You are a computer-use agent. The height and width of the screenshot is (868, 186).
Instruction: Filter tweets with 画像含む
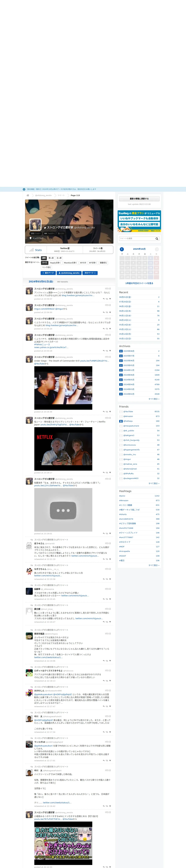pos(103,263)
